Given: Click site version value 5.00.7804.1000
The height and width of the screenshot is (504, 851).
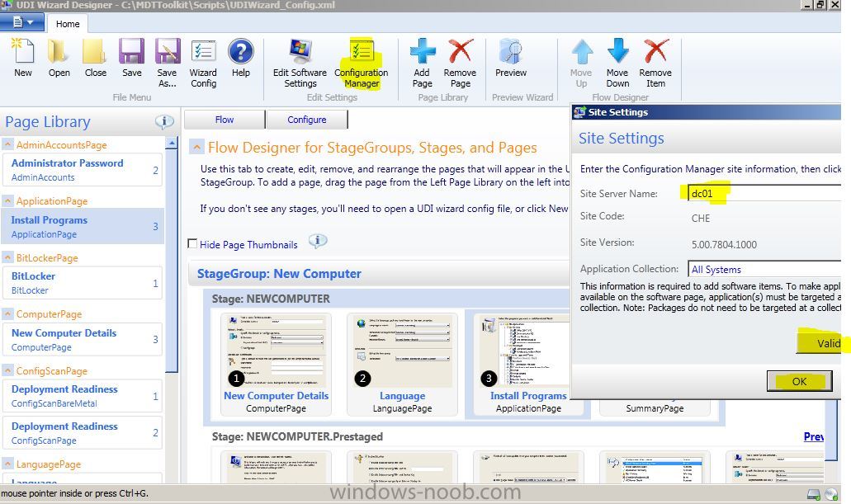Looking at the screenshot, I should [x=724, y=244].
